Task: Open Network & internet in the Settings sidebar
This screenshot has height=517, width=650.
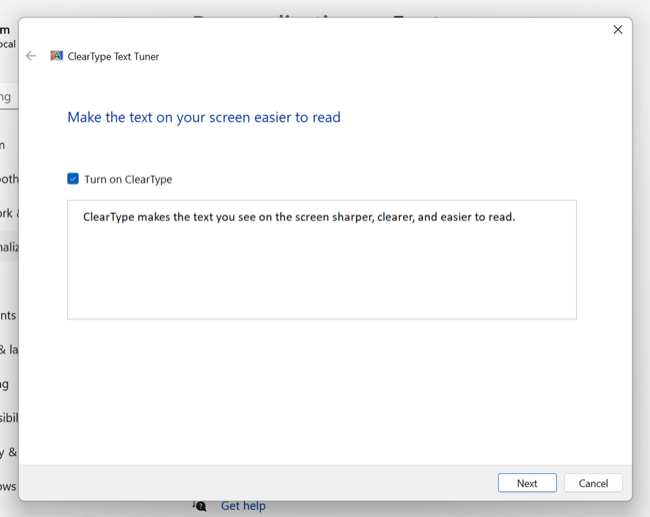Action: point(8,213)
